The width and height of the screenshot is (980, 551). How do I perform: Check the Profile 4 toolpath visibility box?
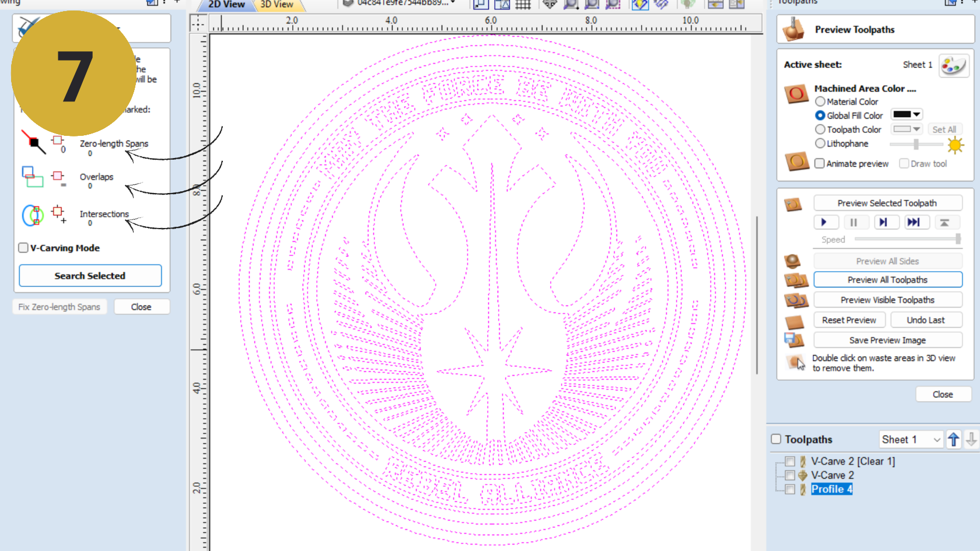[x=790, y=489]
